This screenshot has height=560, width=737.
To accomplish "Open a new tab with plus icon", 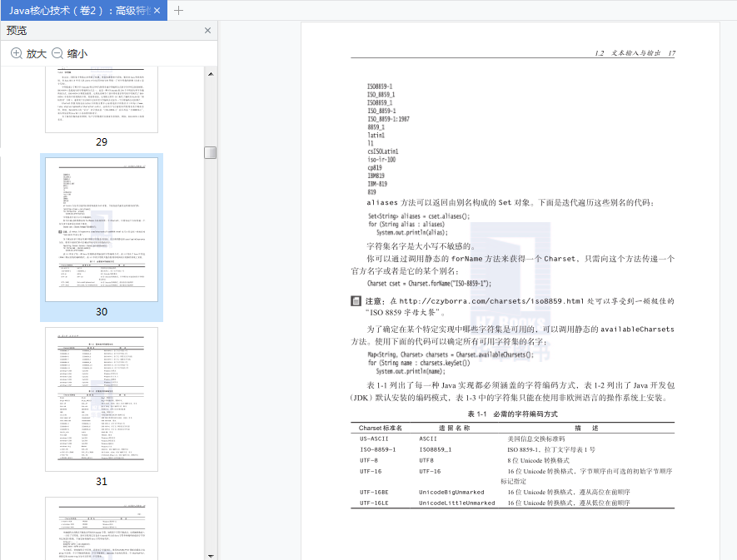I will 178,10.
